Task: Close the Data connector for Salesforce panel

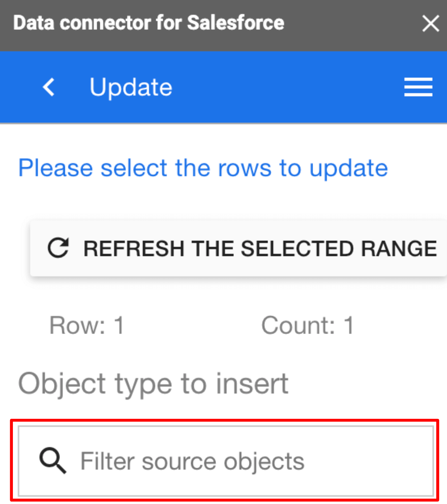Action: point(430,24)
